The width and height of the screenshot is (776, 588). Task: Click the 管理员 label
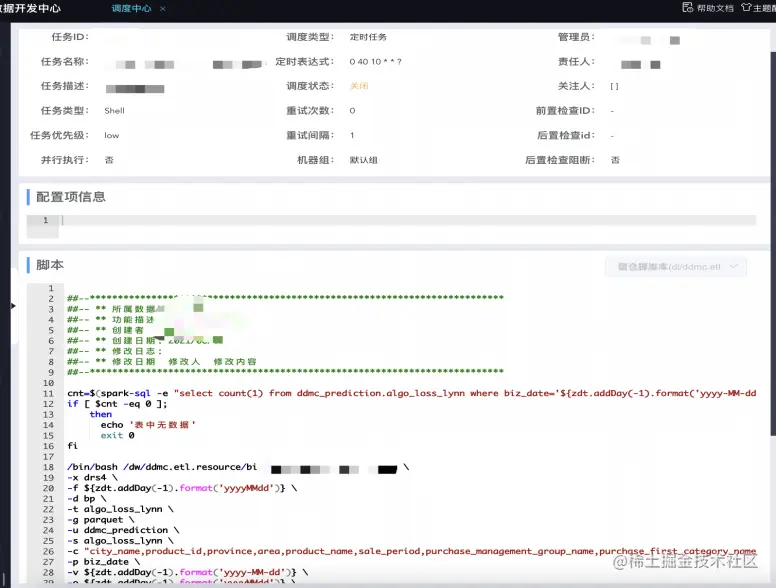[x=576, y=37]
